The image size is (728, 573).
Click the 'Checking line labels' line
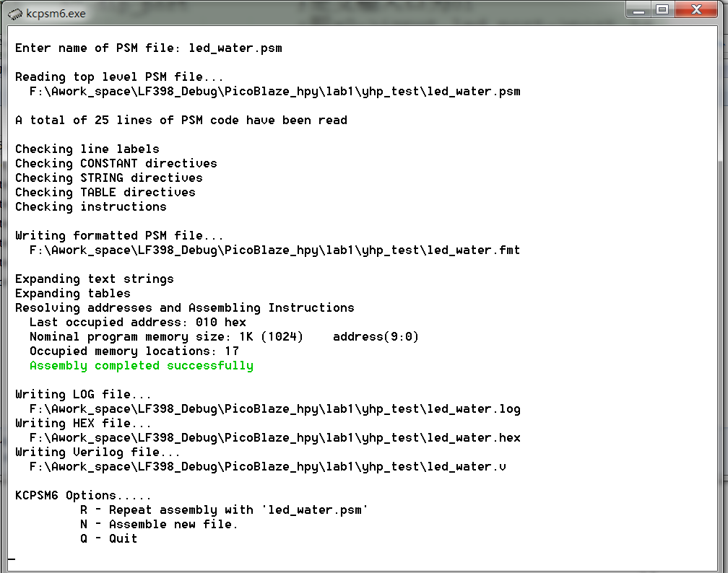(x=87, y=149)
